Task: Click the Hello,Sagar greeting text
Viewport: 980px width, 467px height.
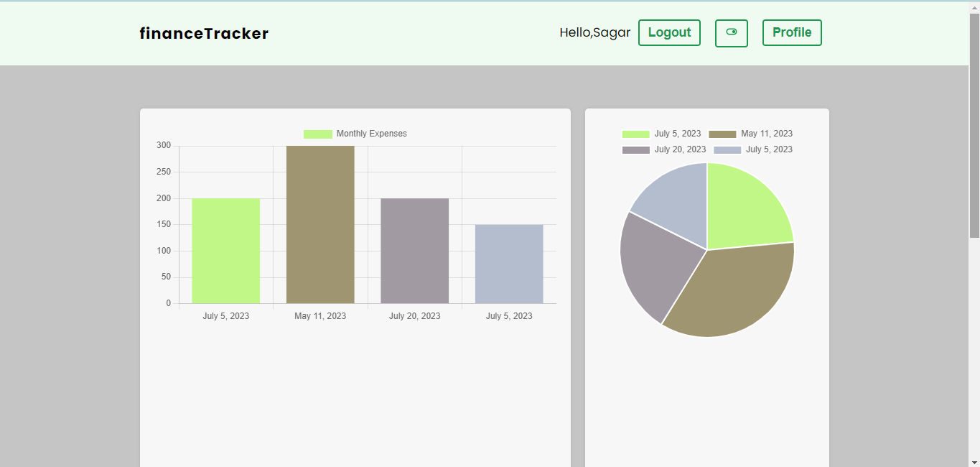Action: tap(594, 33)
